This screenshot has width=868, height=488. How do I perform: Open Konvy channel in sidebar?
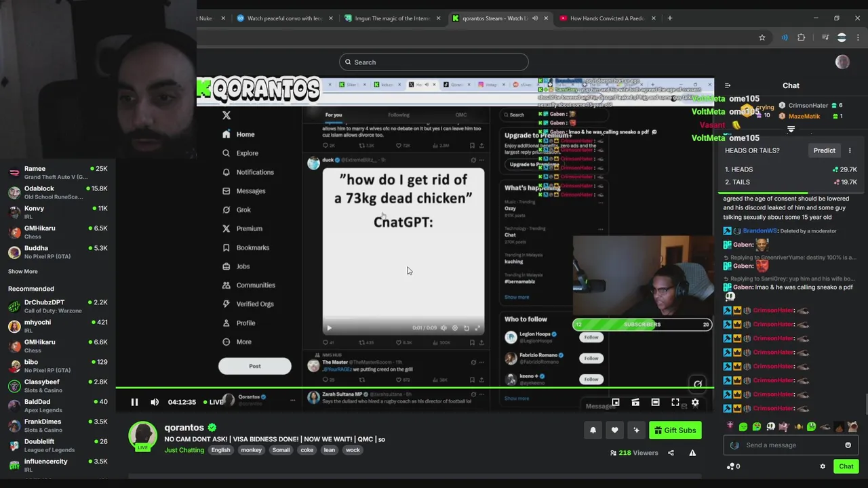point(58,212)
